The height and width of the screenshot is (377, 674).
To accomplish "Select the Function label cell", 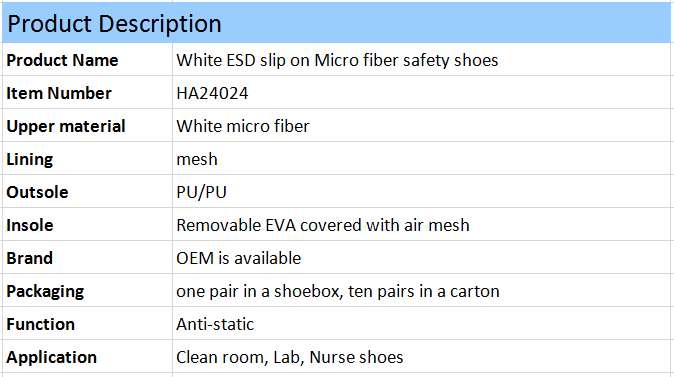I will [87, 324].
